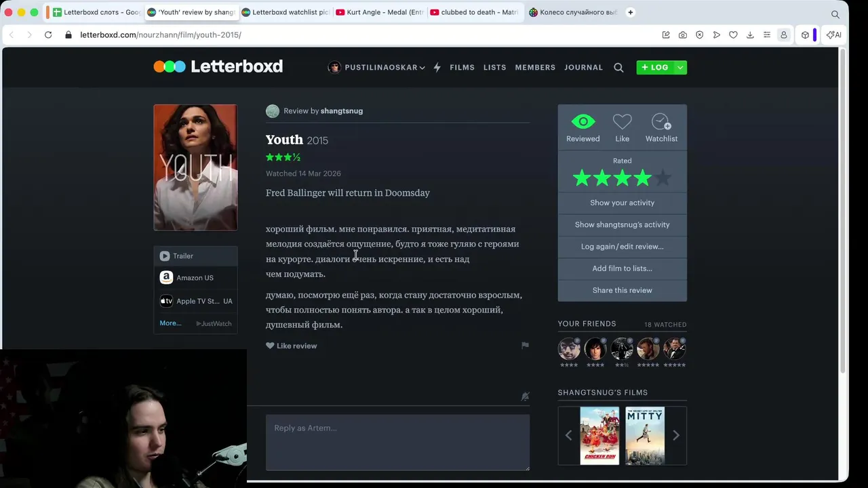Open the Chicken Run poster

coord(599,436)
